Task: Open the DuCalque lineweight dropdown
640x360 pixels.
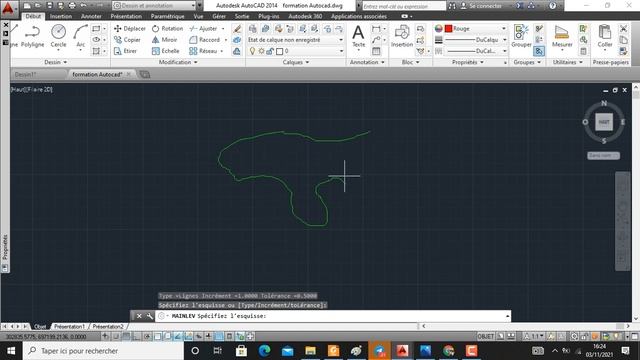Action: click(x=505, y=40)
